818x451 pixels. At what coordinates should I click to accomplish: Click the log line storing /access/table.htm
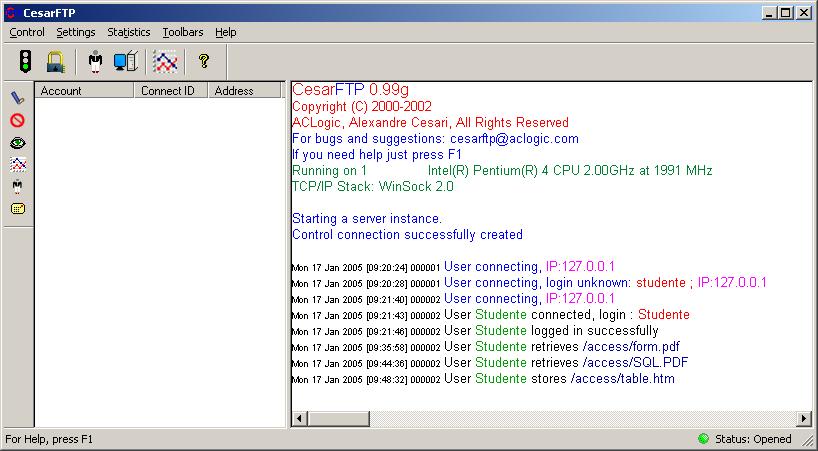point(483,379)
